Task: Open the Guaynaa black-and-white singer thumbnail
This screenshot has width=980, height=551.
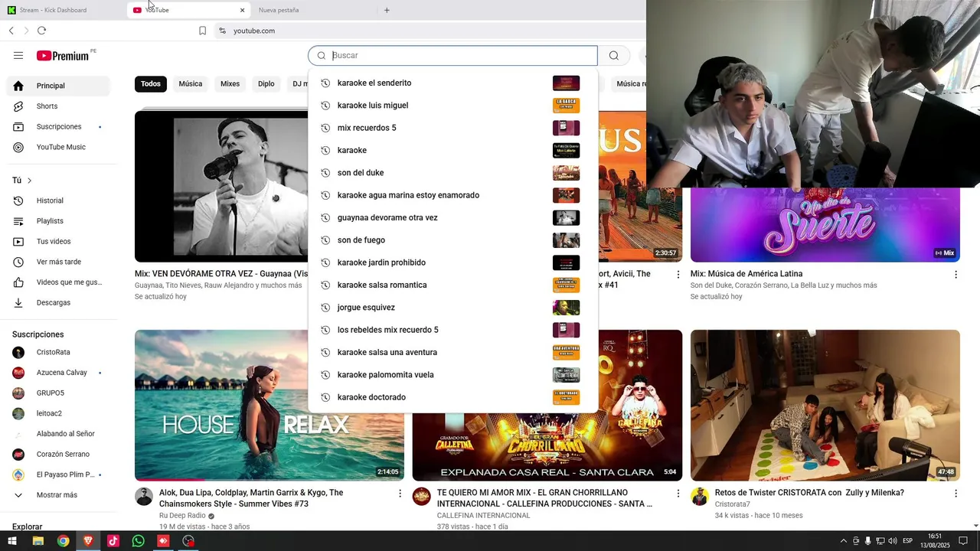Action: point(221,186)
